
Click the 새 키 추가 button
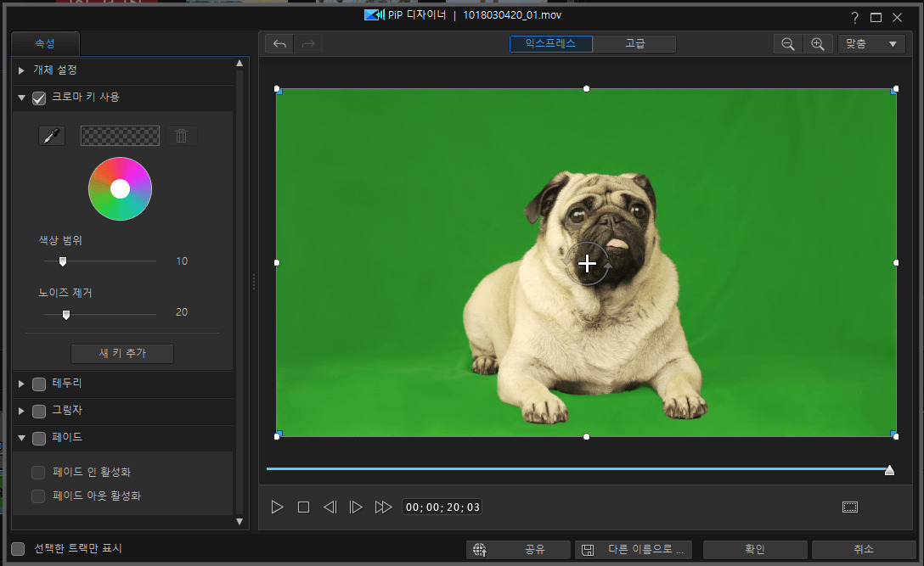[x=122, y=354]
